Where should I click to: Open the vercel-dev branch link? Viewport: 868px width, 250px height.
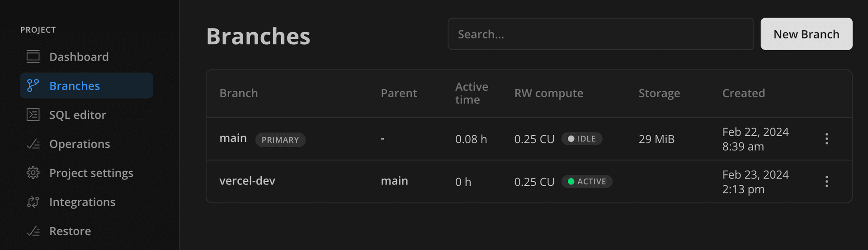pyautogui.click(x=247, y=181)
